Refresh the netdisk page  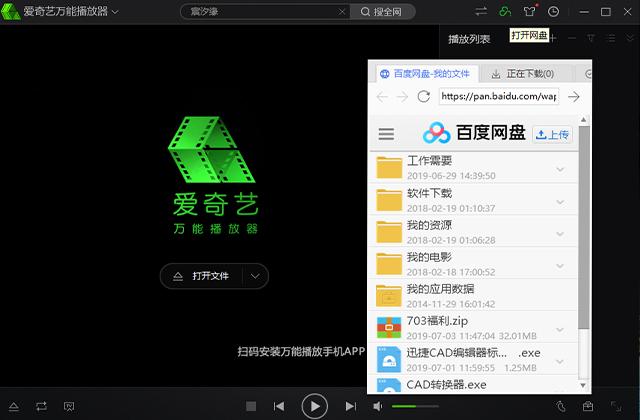[x=424, y=97]
